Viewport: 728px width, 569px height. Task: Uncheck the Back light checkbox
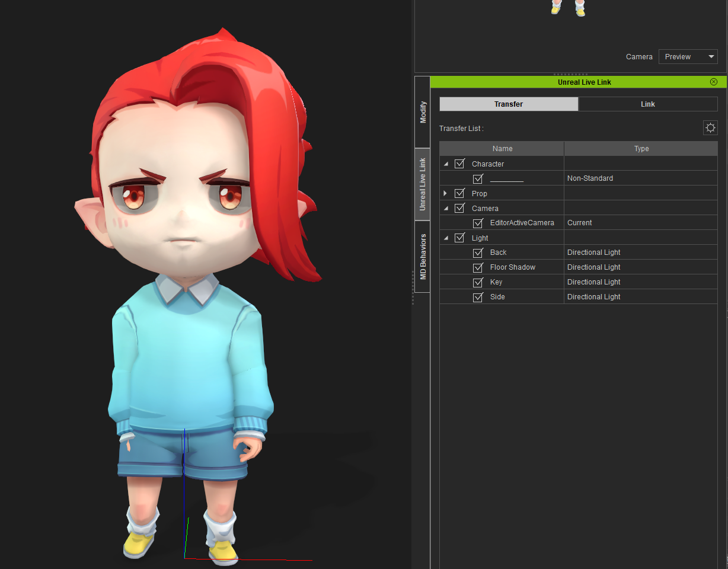click(x=478, y=252)
